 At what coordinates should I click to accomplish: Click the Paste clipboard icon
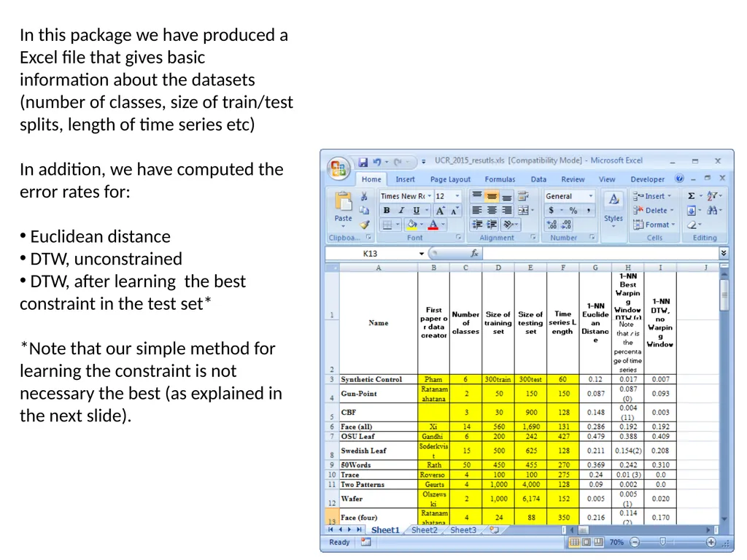(x=343, y=201)
